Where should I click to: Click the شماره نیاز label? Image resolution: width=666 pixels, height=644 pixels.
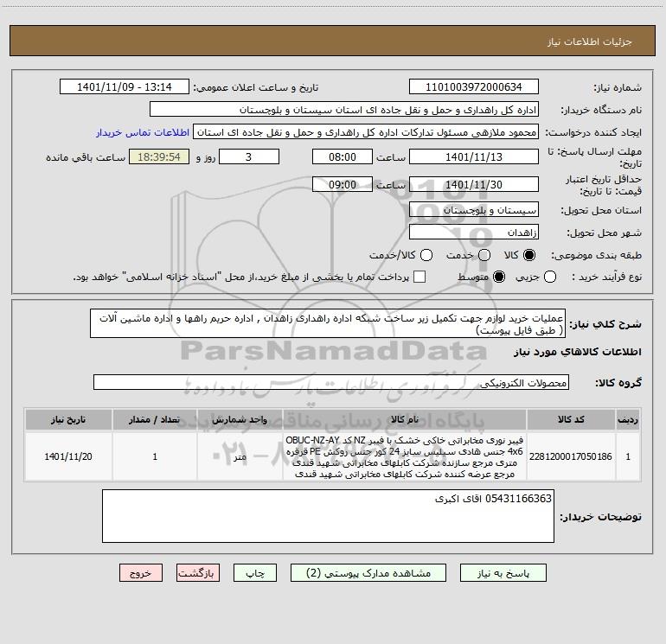618,88
